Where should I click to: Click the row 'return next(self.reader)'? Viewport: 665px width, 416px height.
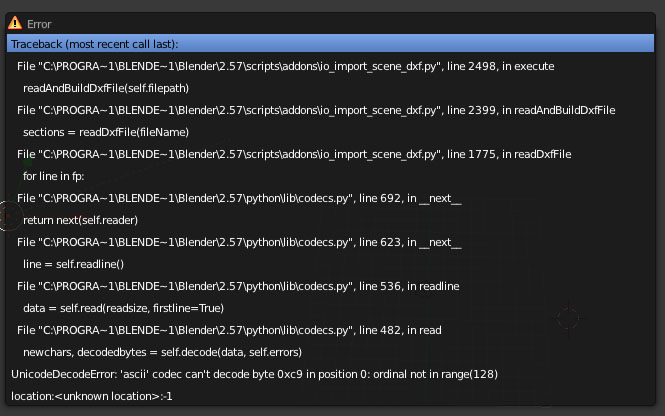(330, 221)
